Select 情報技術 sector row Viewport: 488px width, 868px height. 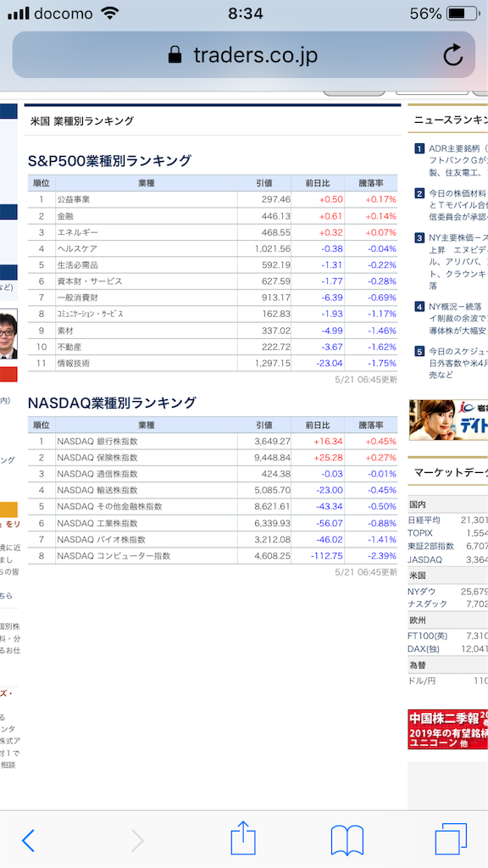pos(213,363)
